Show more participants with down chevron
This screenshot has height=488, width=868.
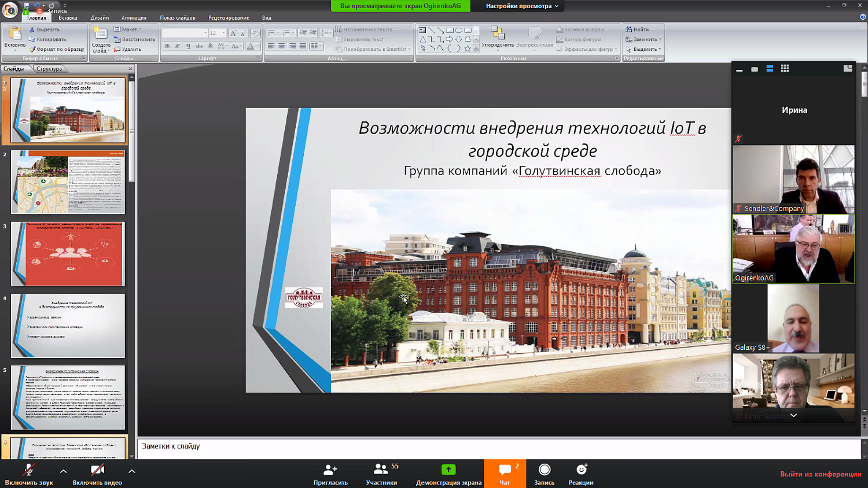793,416
